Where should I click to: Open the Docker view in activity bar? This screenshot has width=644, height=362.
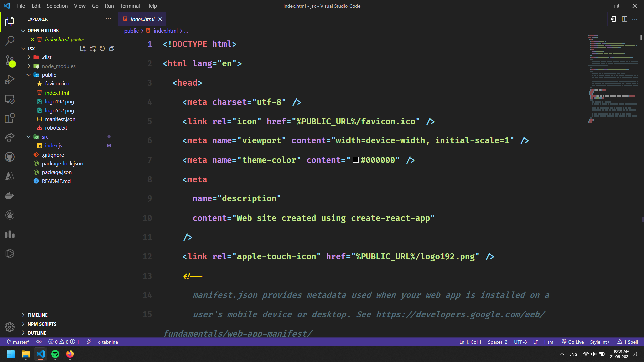[x=10, y=195]
